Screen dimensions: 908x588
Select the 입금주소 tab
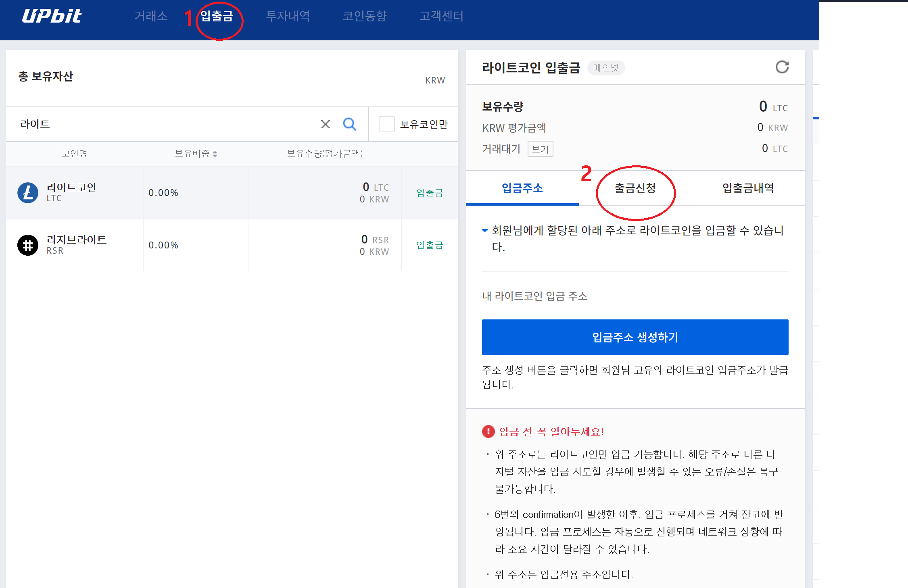522,188
